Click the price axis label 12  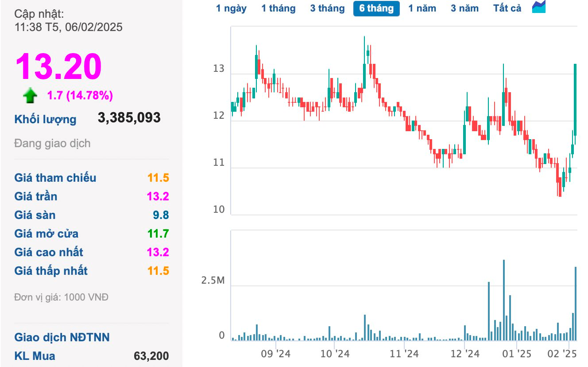pos(219,116)
